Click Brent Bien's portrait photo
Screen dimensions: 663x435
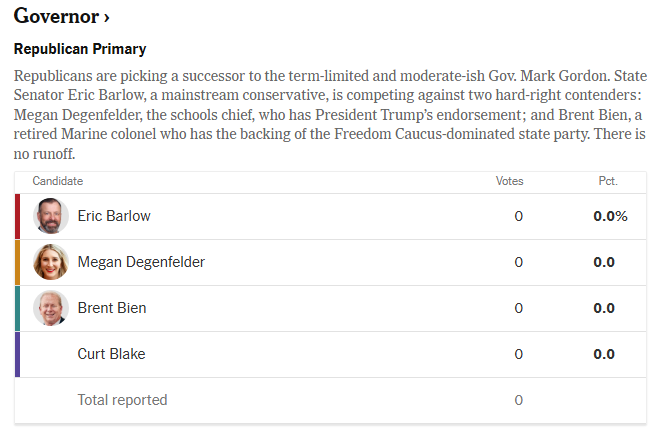pyautogui.click(x=51, y=308)
